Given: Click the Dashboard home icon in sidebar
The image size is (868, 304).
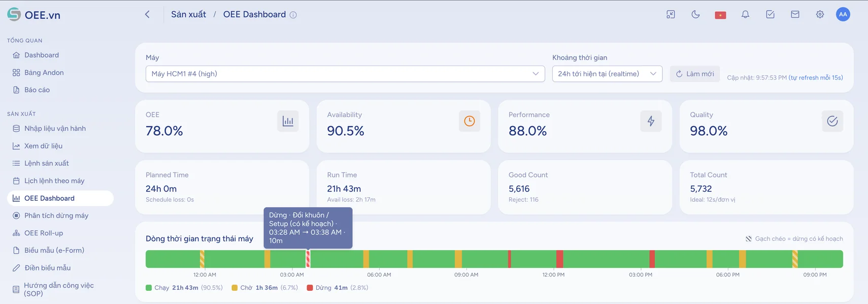Looking at the screenshot, I should coord(16,55).
